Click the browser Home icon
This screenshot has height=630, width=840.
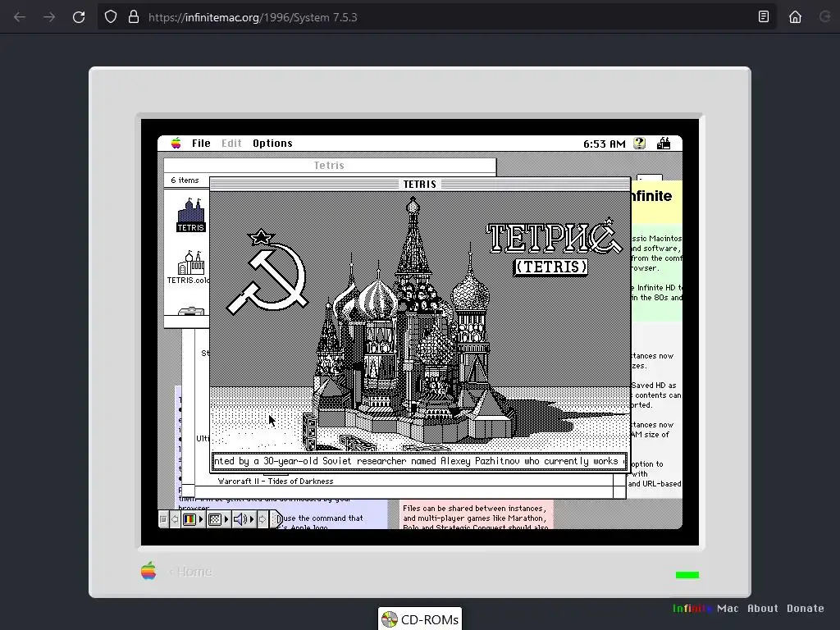(x=795, y=17)
